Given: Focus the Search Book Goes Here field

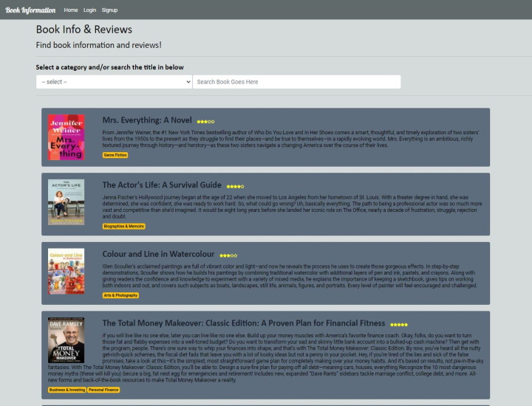Looking at the screenshot, I should [296, 82].
